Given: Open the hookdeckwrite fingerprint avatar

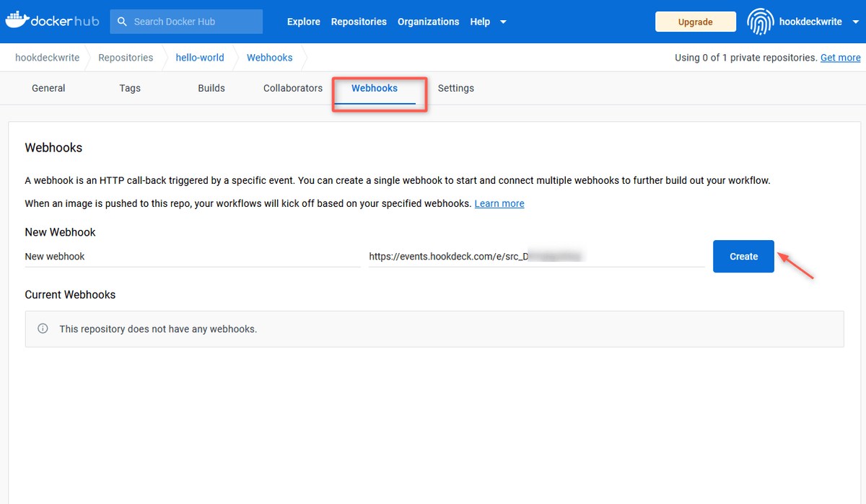Looking at the screenshot, I should (x=760, y=22).
